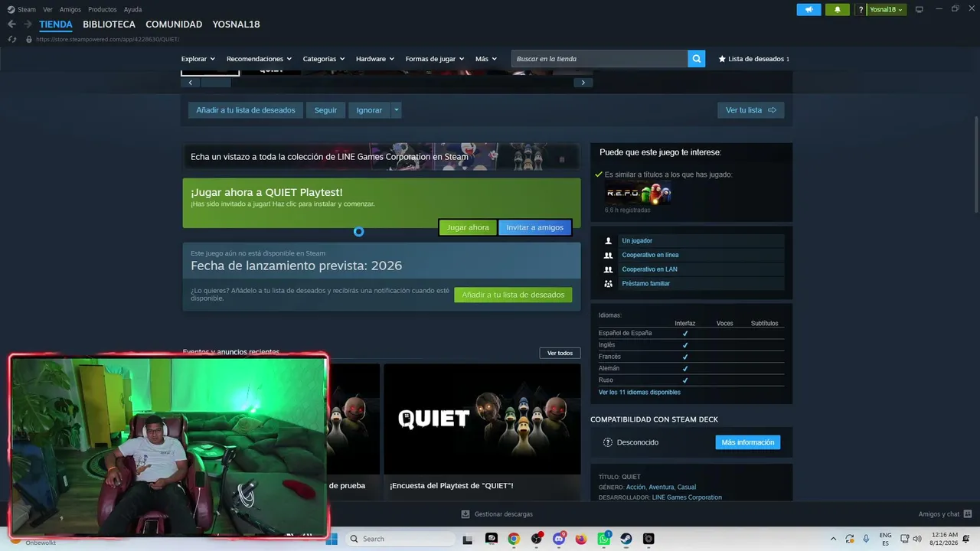Image resolution: width=980 pixels, height=551 pixels.
Task: Click the Buscar en la tienda field
Action: 599,59
